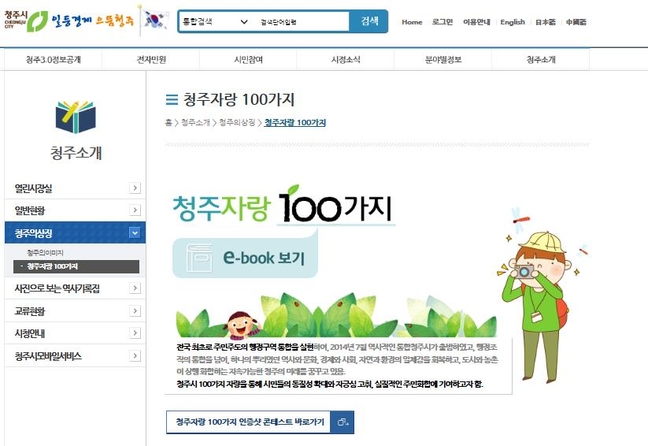Open the 전자민원 top menu
The height and width of the screenshot is (446, 648).
pyautogui.click(x=151, y=60)
